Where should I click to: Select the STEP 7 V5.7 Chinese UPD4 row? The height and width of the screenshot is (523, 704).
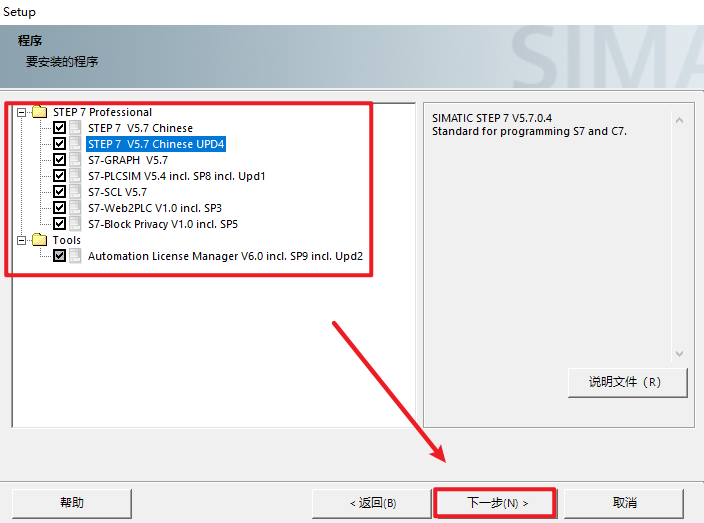point(156,144)
